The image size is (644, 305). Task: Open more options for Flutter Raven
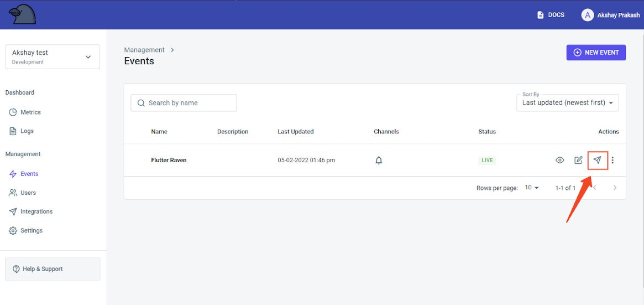[613, 161]
